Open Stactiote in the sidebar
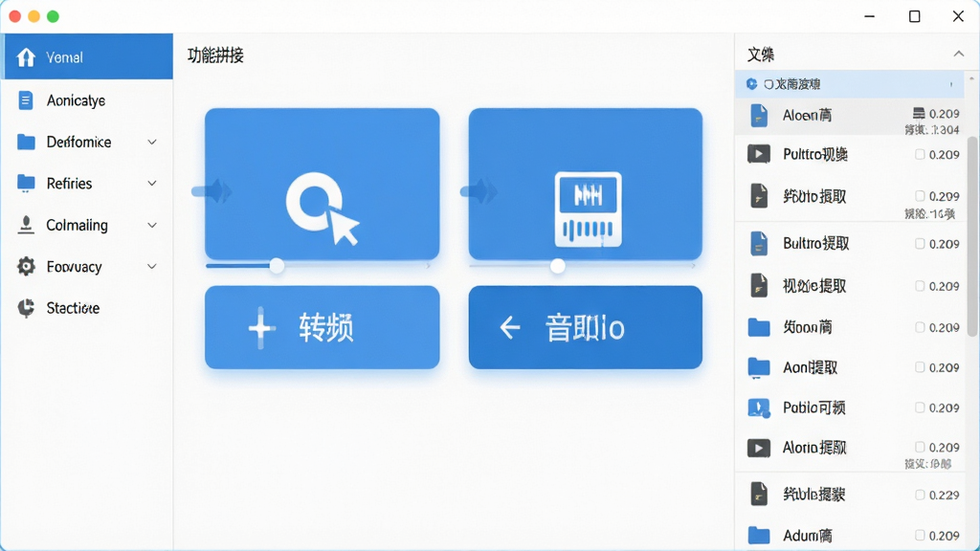This screenshot has width=980, height=551. tap(87, 308)
